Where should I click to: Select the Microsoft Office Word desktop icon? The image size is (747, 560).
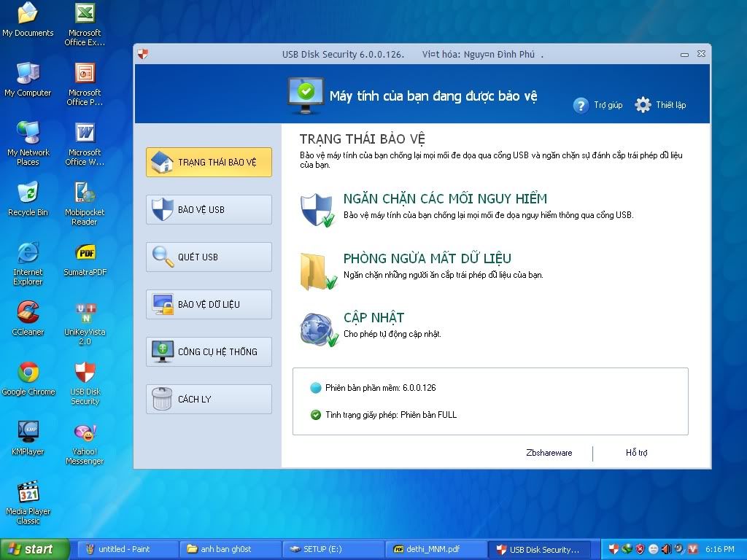point(85,144)
